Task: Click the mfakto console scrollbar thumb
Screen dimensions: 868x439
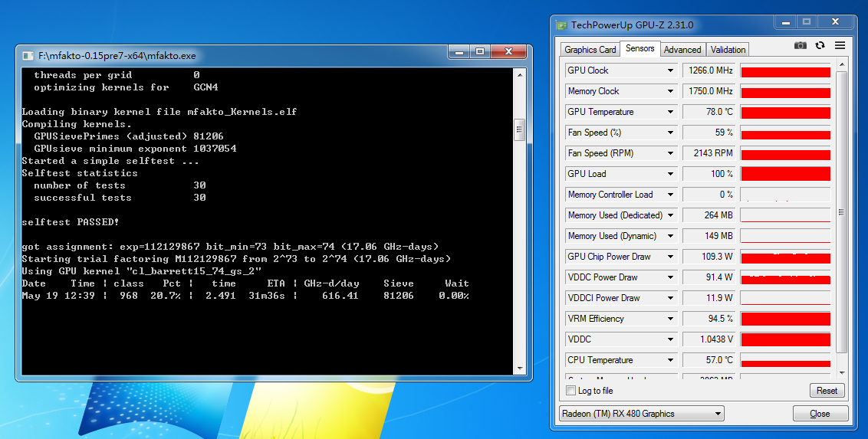Action: [x=519, y=130]
